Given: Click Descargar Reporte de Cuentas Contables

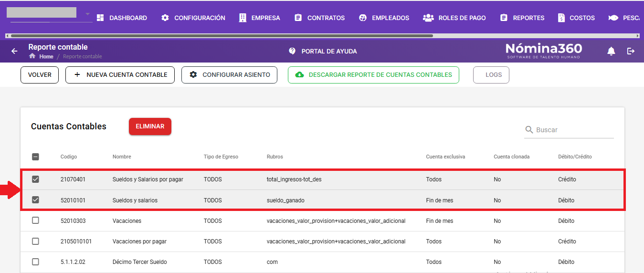Looking at the screenshot, I should pyautogui.click(x=373, y=75).
